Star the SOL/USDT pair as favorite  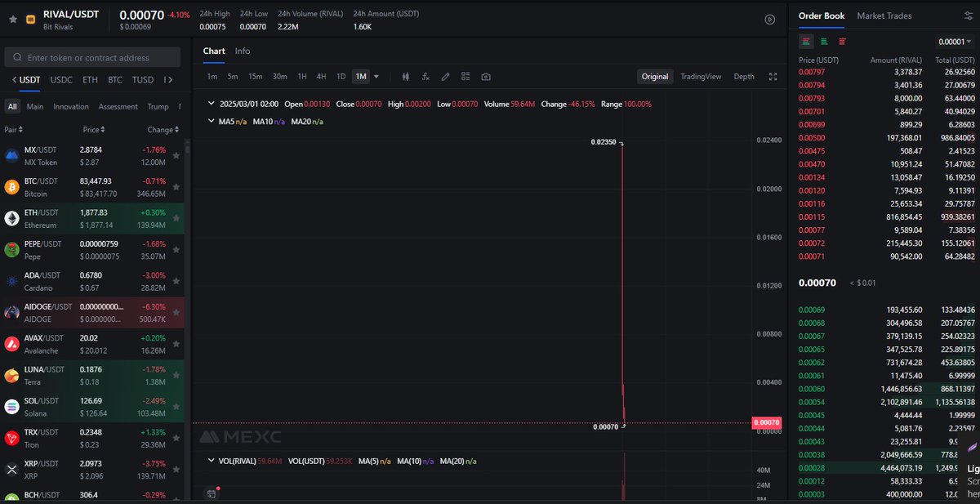point(176,407)
